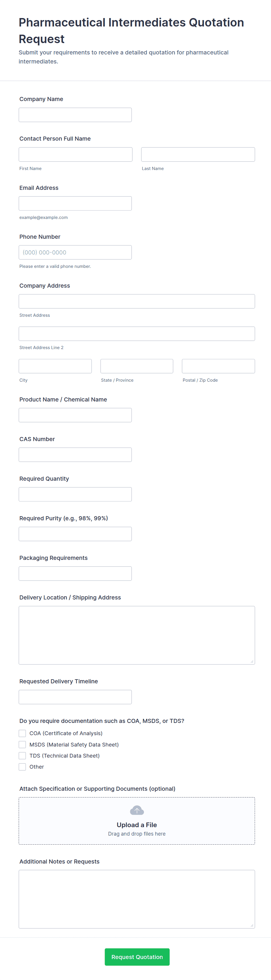
Task: Click into the Email Address field
Action: (75, 204)
